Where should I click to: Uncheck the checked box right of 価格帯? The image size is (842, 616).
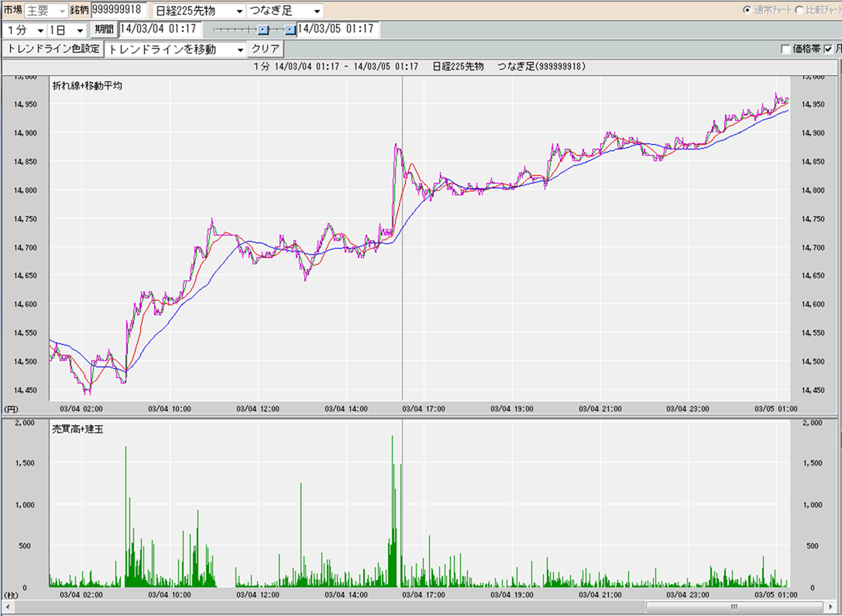point(827,50)
